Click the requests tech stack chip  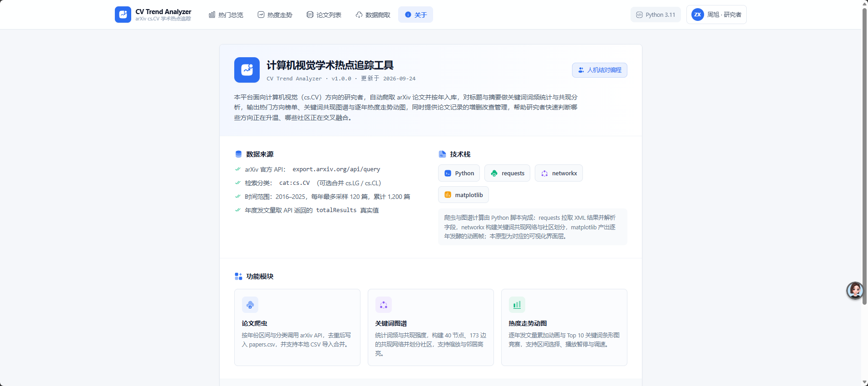[x=508, y=173]
